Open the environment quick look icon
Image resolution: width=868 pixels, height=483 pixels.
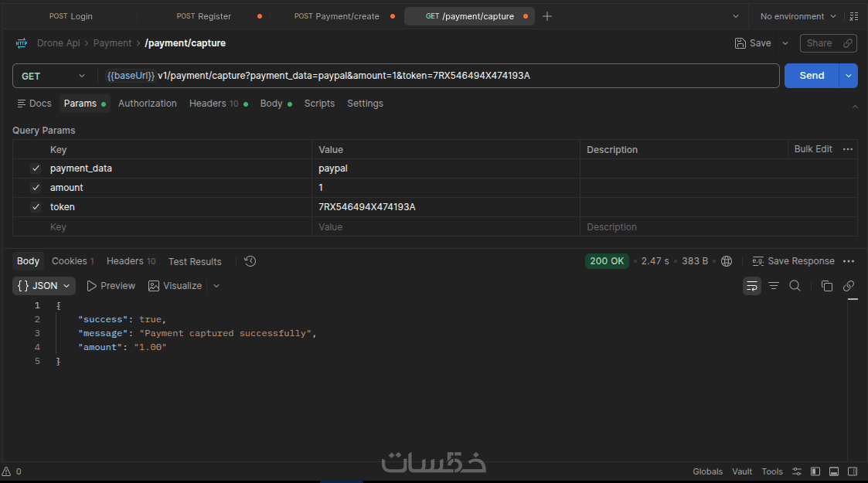pyautogui.click(x=853, y=16)
